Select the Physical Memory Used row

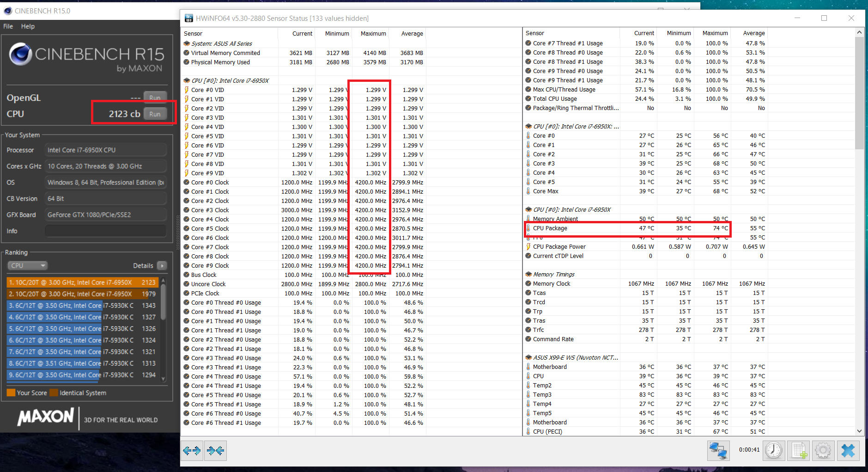tap(303, 62)
